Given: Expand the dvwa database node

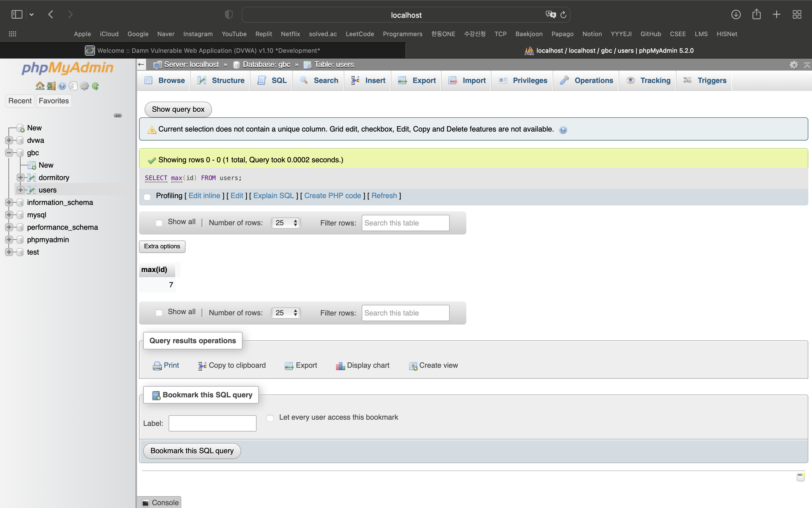Looking at the screenshot, I should coord(9,140).
